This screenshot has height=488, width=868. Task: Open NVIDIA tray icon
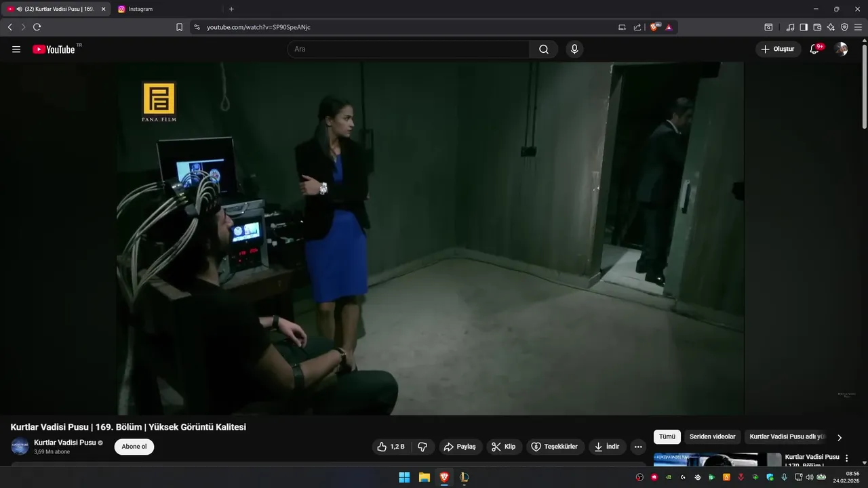pos(669,477)
